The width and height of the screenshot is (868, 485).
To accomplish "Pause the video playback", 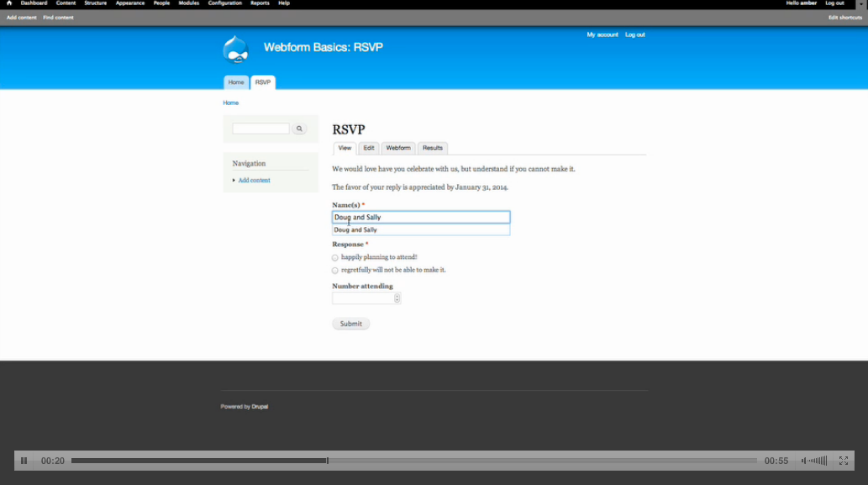I will coord(23,461).
